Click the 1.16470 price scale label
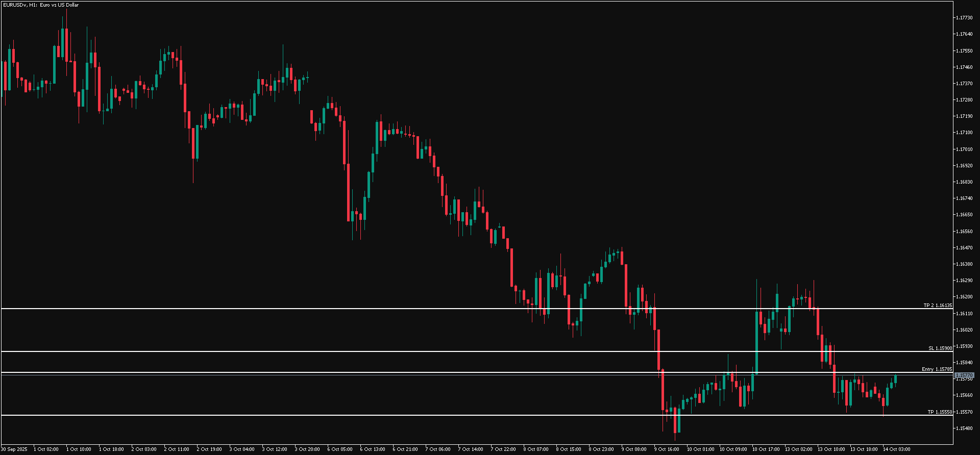This screenshot has width=980, height=455. click(964, 248)
